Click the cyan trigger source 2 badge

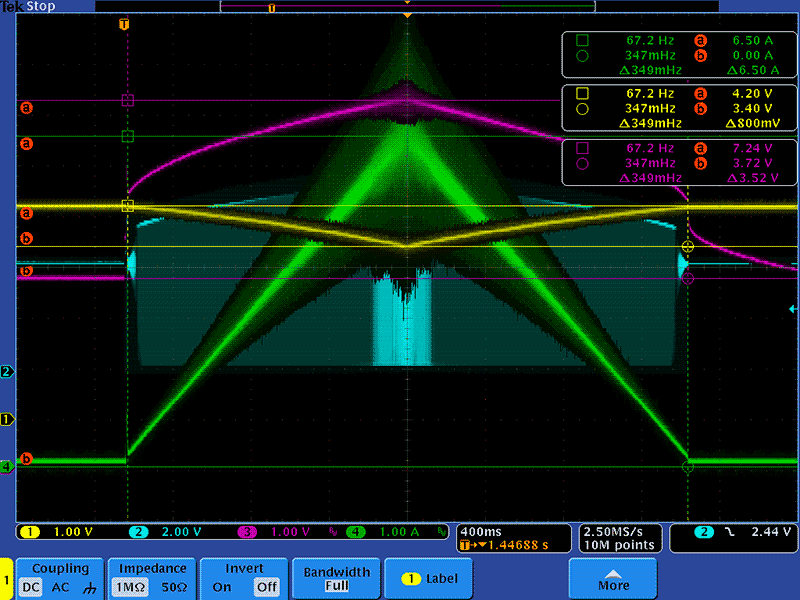click(704, 532)
